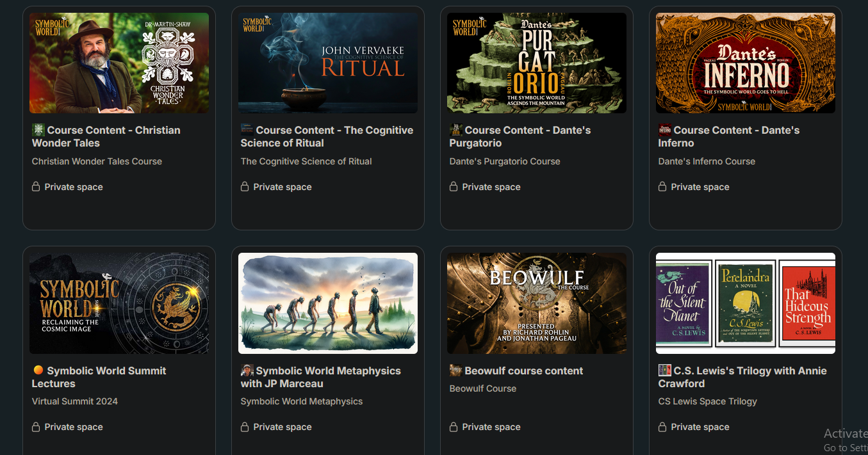Image resolution: width=868 pixels, height=455 pixels.
Task: Open Course Content - The Cognitive Science of Ritual
Action: 327,136
